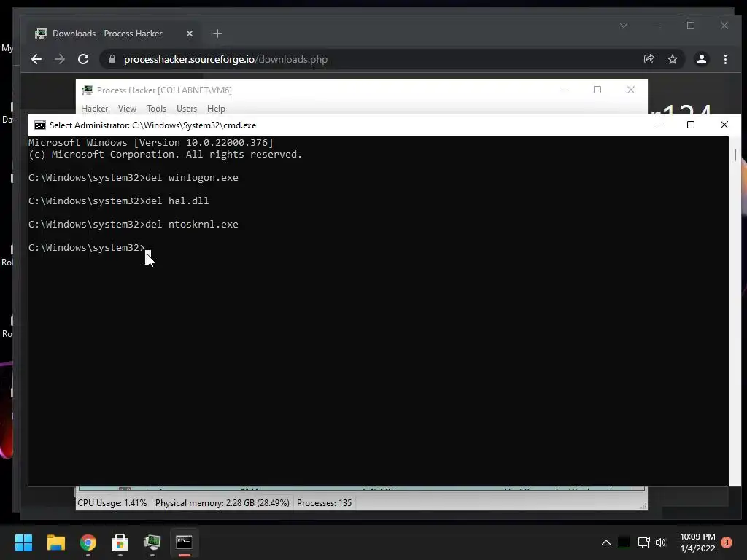The image size is (747, 560).
Task: Close the Administrator cmd.exe window
Action: pyautogui.click(x=724, y=125)
